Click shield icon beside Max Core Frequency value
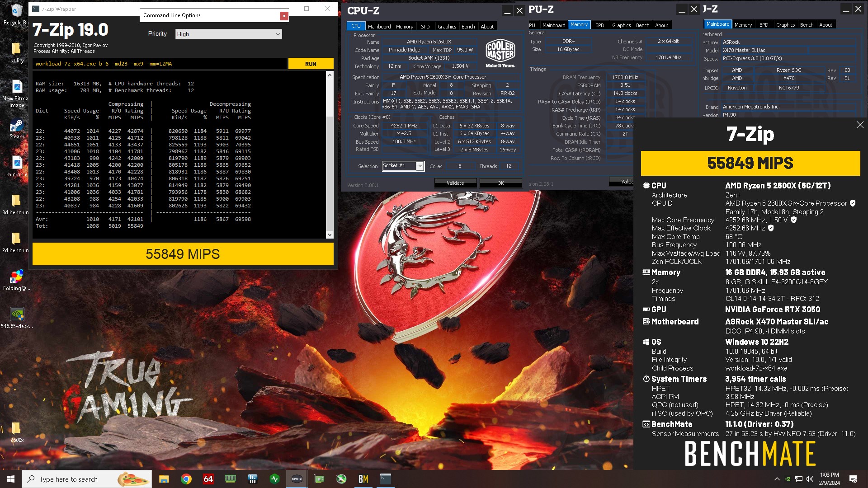This screenshot has width=868, height=488. point(794,220)
